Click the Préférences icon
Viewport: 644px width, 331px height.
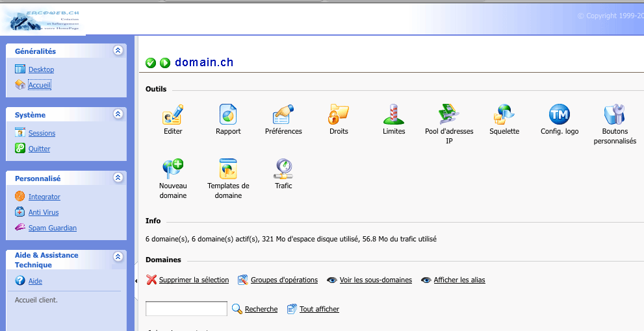[283, 114]
